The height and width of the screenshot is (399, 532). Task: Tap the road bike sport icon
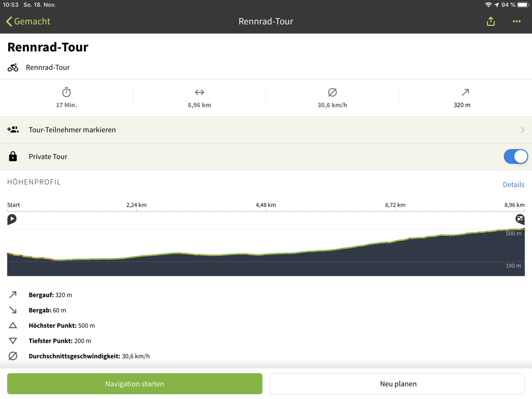pos(13,68)
